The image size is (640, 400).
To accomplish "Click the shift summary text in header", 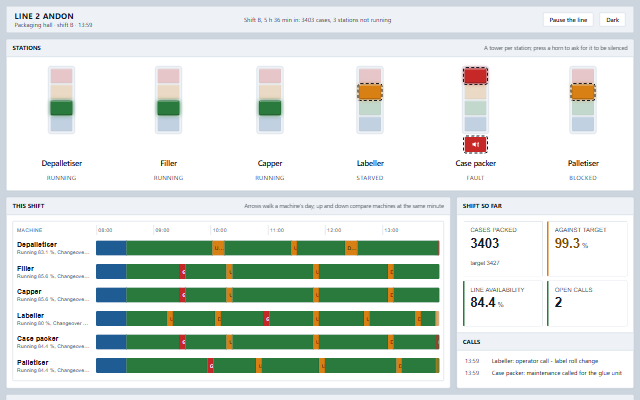I will [318, 20].
